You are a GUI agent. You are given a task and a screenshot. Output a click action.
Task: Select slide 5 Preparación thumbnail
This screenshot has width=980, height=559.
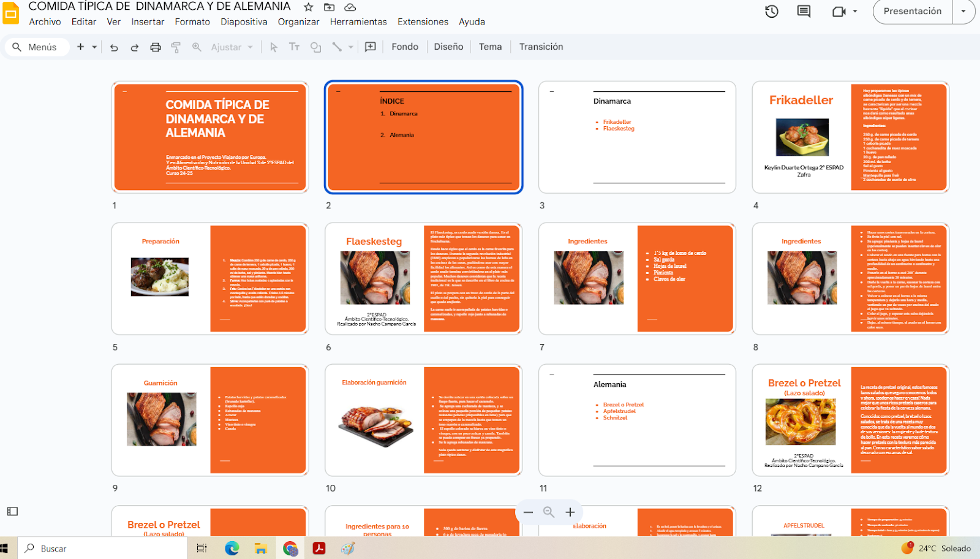(210, 279)
